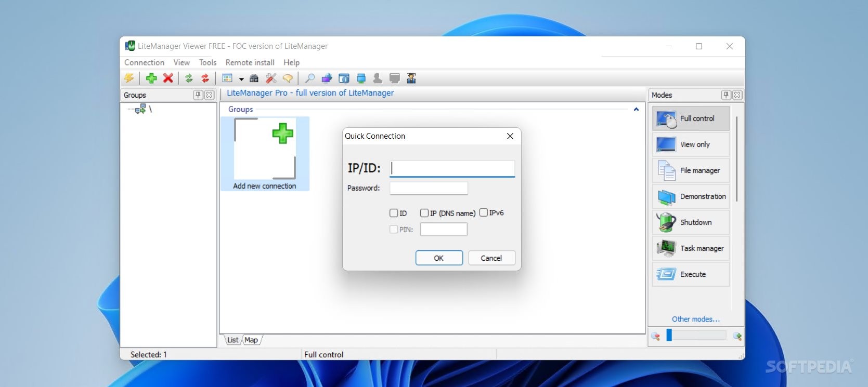
Task: Enable the IPv6 checkbox
Action: click(484, 212)
